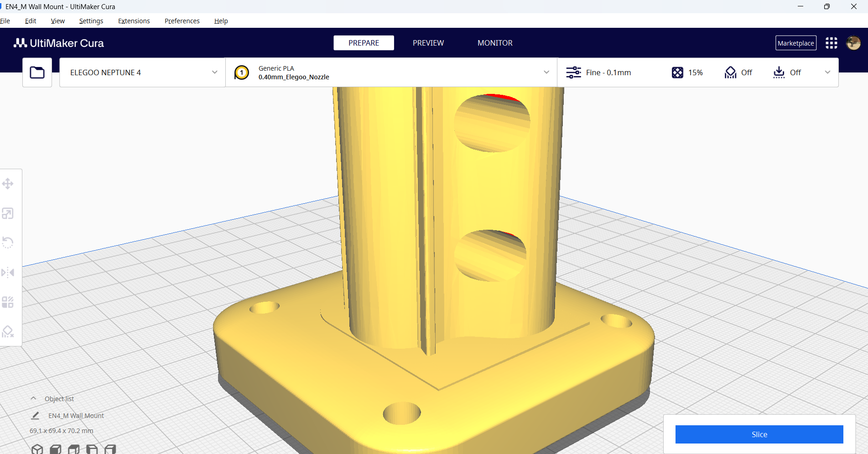Click the infill density icon showing 15%

click(x=677, y=72)
